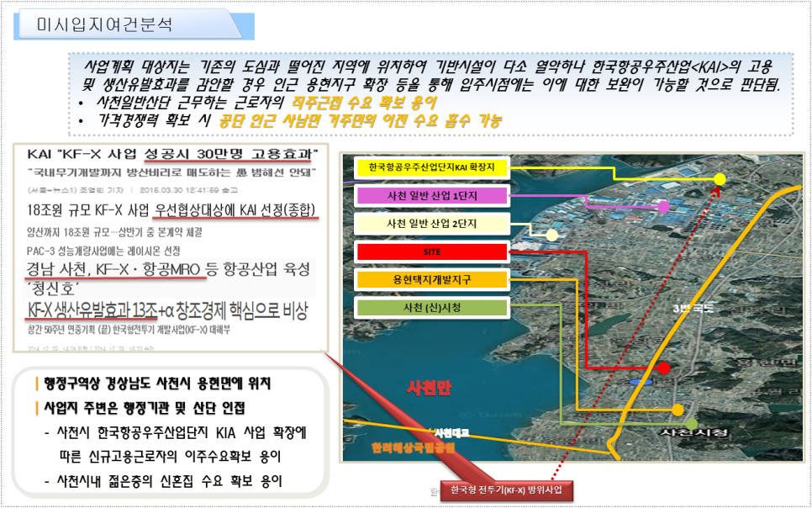Image resolution: width=812 pixels, height=508 pixels.
Task: Click the 사천대교 map label
Action: [451, 433]
